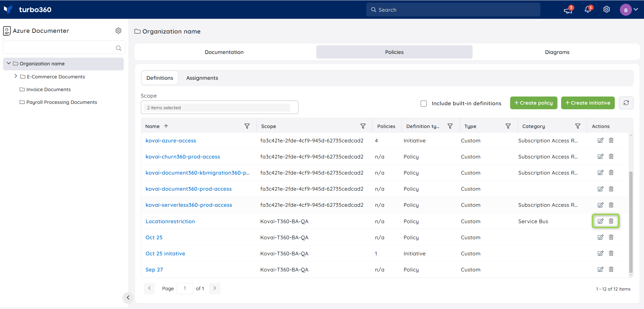The width and height of the screenshot is (644, 309).
Task: Switch to the Policies tab
Action: click(x=394, y=52)
